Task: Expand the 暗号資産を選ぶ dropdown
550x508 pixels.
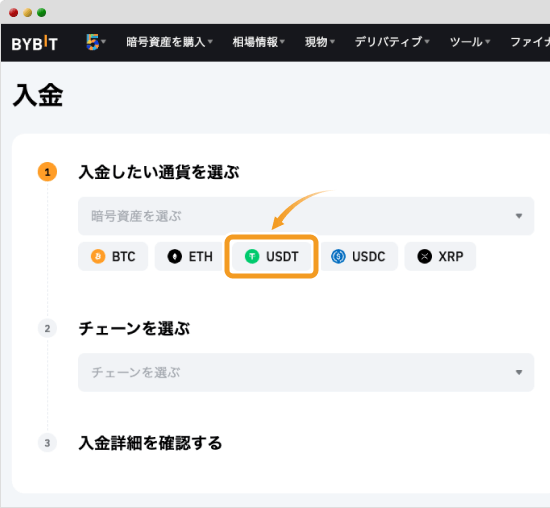Action: [x=306, y=216]
